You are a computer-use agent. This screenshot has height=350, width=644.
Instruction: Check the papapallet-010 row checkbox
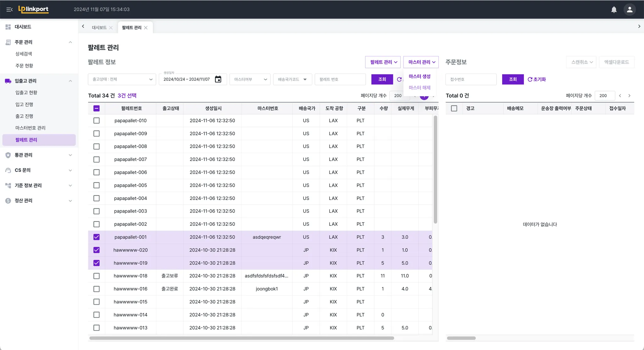(97, 120)
